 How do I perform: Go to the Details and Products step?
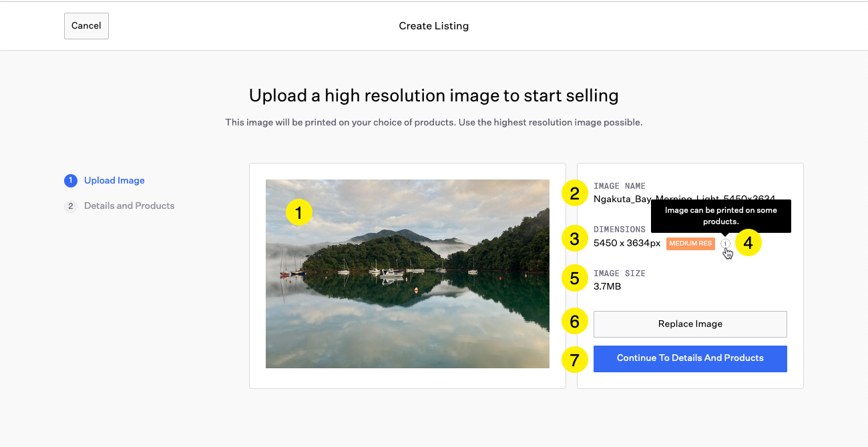tap(129, 206)
